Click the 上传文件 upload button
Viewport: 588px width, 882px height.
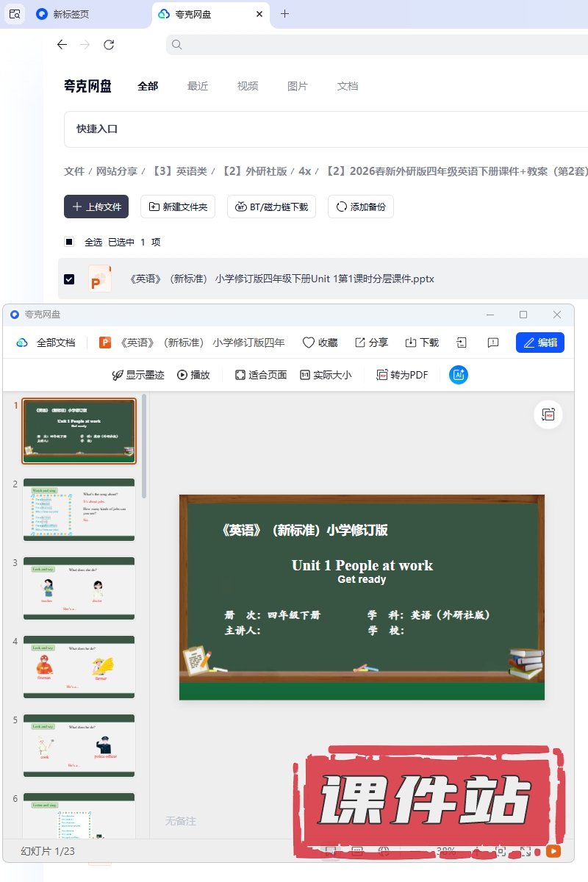click(96, 207)
